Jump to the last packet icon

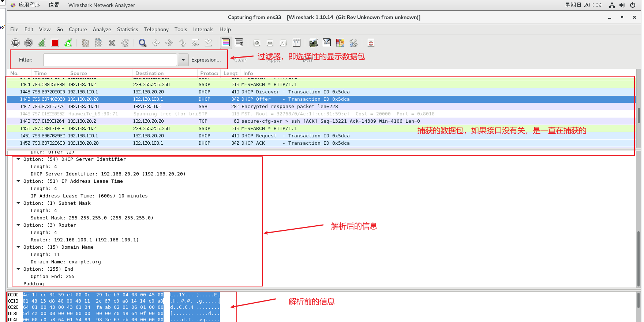209,43
